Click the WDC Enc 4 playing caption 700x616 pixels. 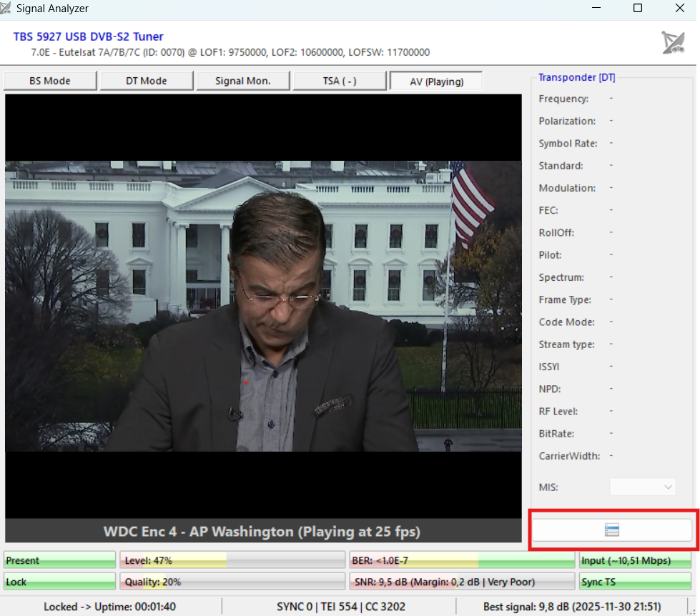coord(262,532)
